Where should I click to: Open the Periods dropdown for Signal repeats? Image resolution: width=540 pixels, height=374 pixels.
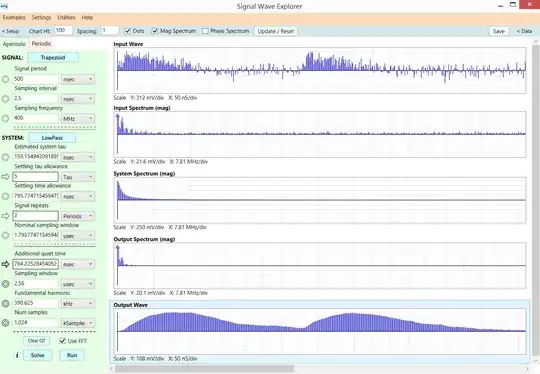point(77,216)
